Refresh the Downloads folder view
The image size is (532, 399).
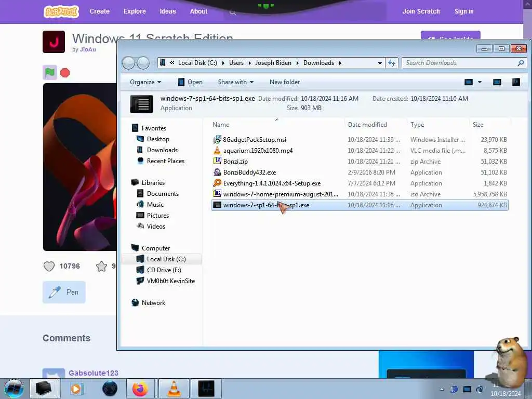pos(392,63)
